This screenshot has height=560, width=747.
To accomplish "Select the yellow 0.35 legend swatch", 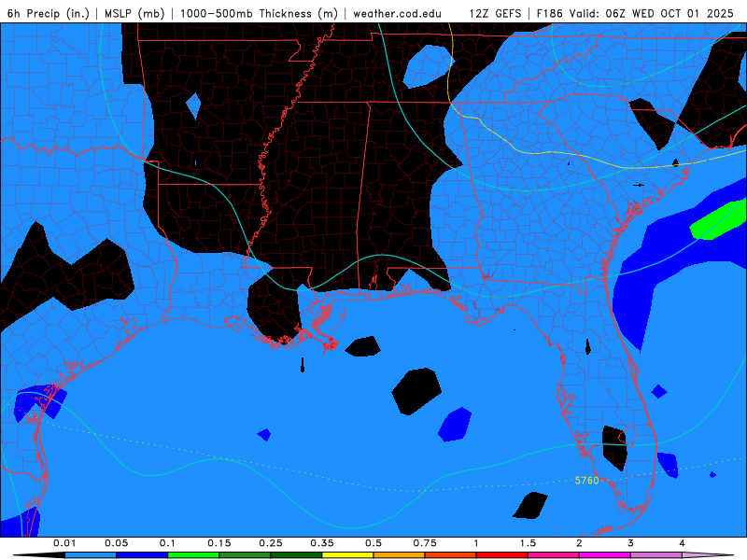I will [x=347, y=555].
